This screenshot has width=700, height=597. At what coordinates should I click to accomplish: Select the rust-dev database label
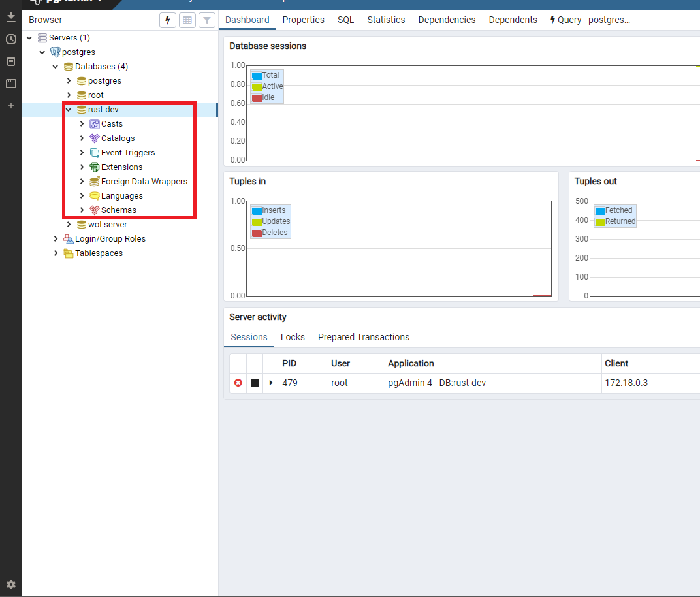(x=103, y=109)
